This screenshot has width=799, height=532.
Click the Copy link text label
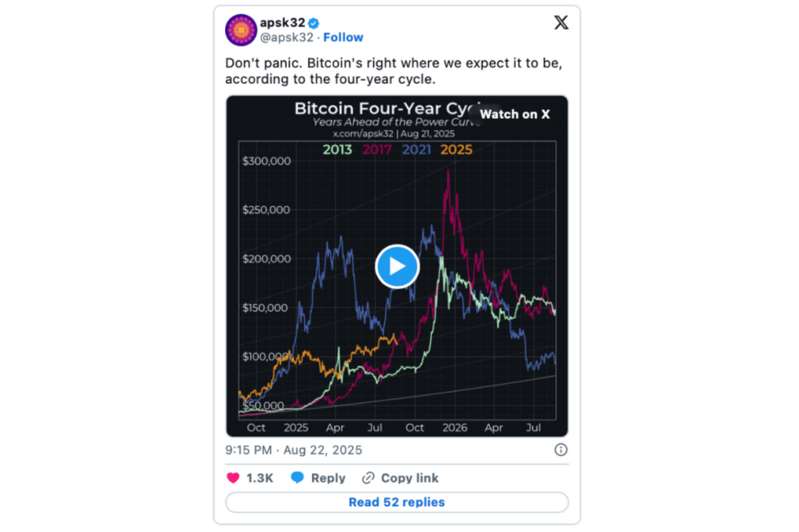point(411,478)
